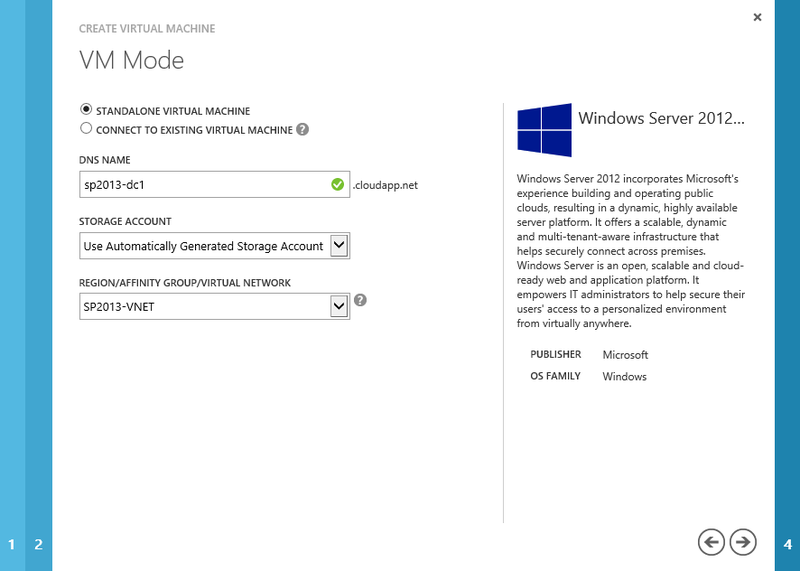Go back with the left arrow button
800x571 pixels.
(711, 542)
